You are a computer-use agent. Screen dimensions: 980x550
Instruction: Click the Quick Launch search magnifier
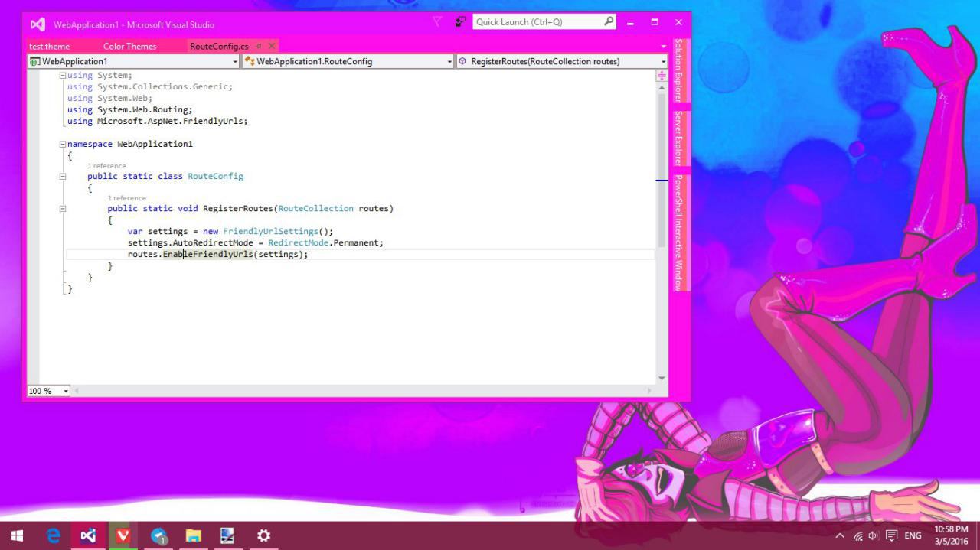[x=609, y=21]
